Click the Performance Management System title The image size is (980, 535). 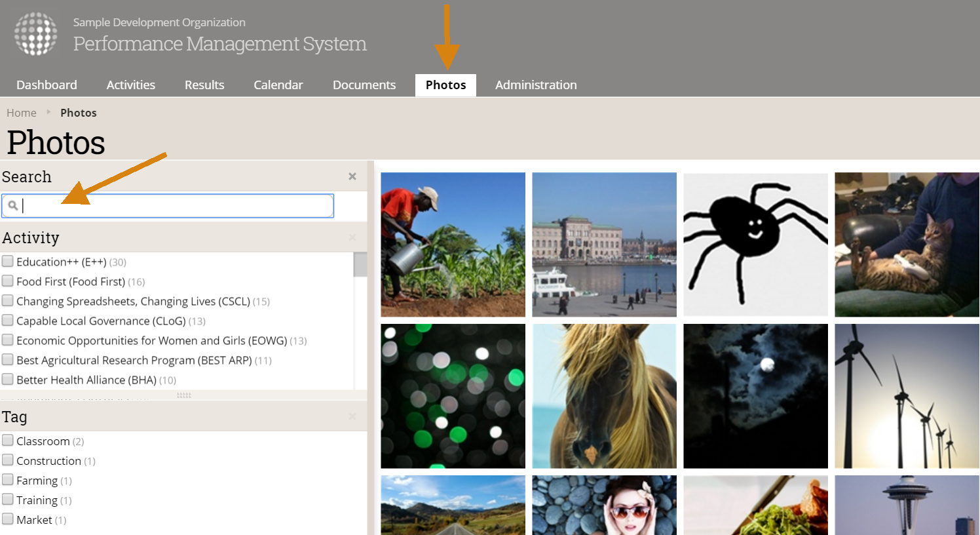tap(220, 44)
